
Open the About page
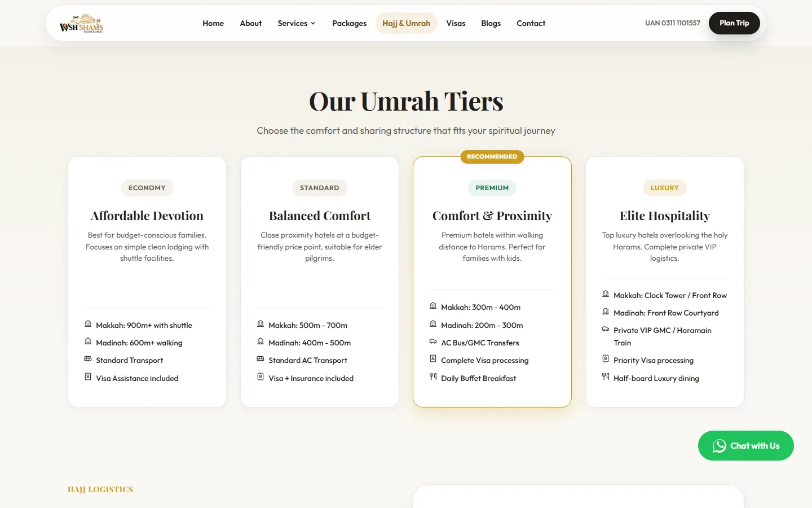(251, 23)
